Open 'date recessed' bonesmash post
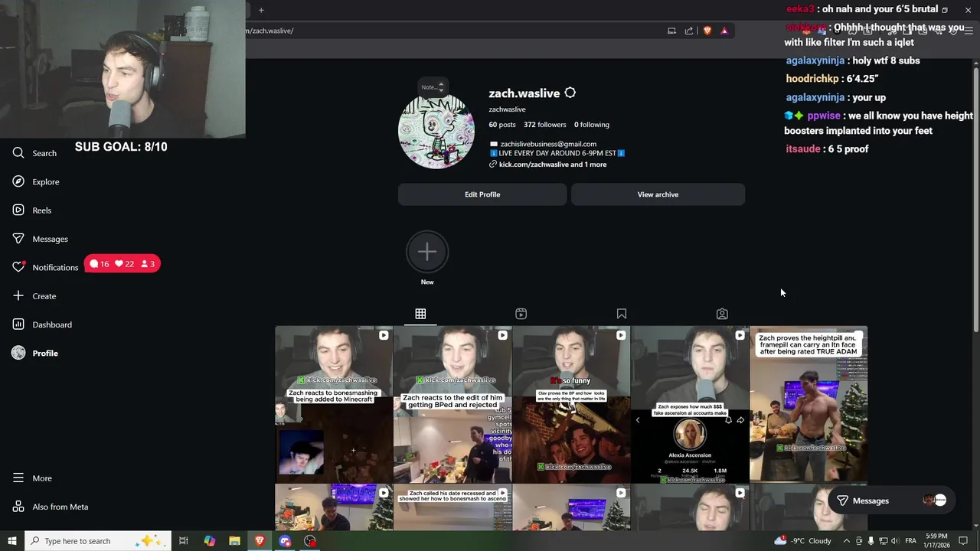This screenshot has width=980, height=551. pyautogui.click(x=452, y=507)
